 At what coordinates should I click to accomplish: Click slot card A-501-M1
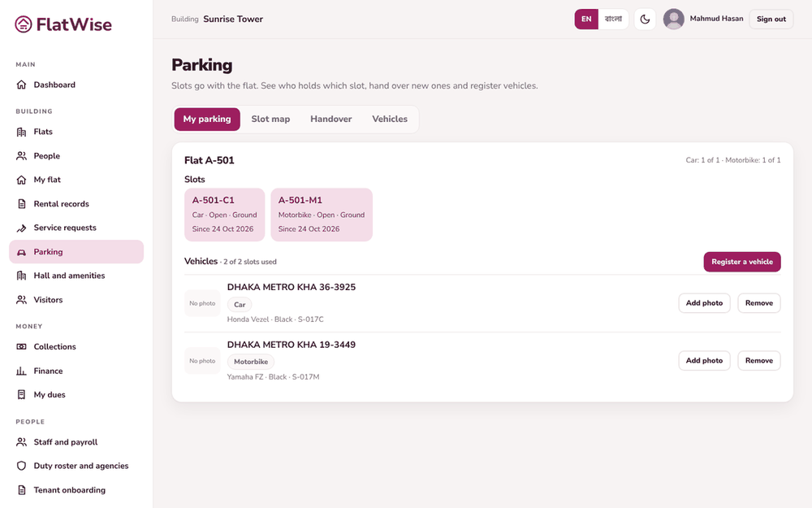pyautogui.click(x=322, y=215)
